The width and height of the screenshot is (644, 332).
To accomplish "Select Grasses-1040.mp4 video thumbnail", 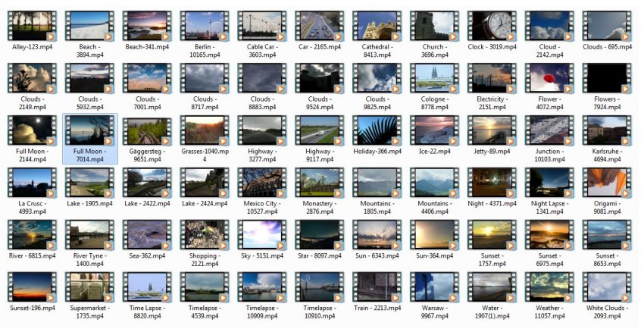I will pos(205,130).
